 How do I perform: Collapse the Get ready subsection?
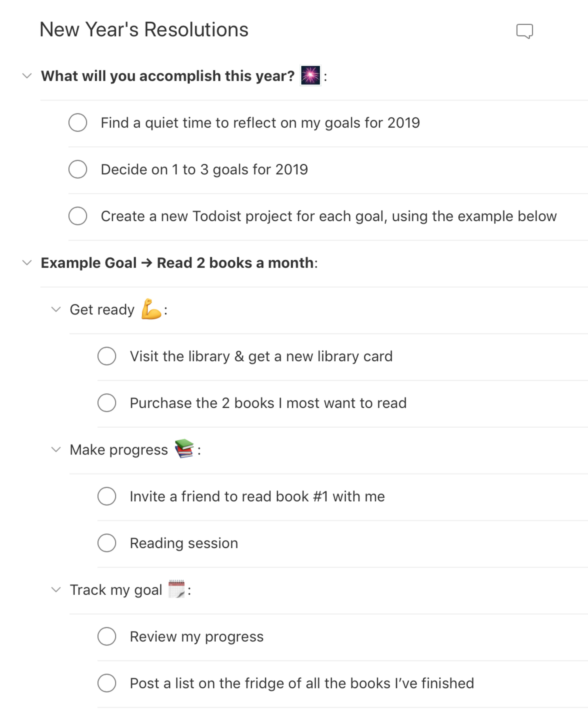56,309
